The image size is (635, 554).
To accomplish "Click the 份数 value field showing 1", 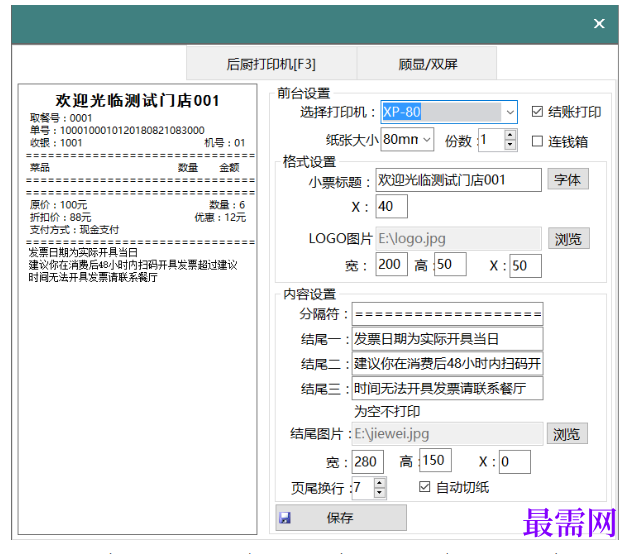I will pyautogui.click(x=491, y=140).
